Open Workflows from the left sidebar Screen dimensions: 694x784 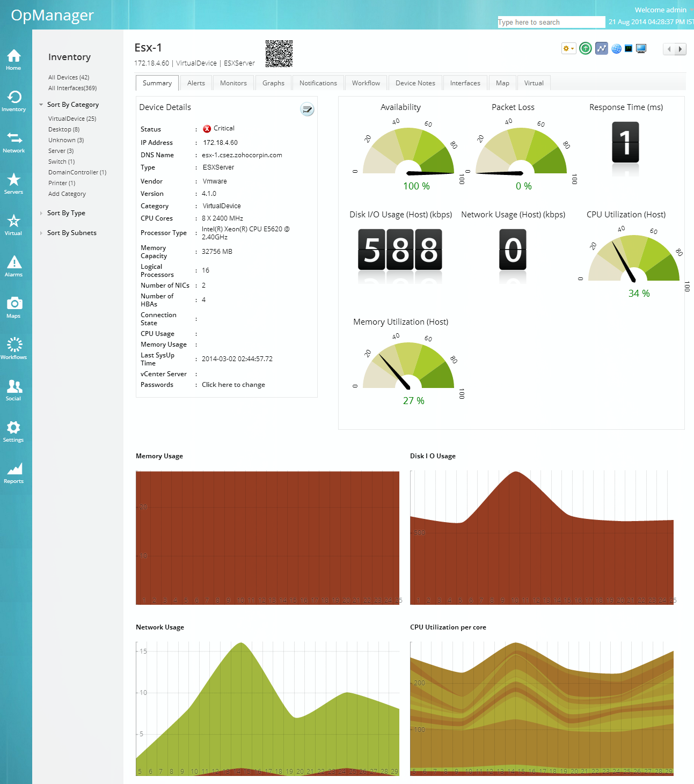[x=14, y=348]
